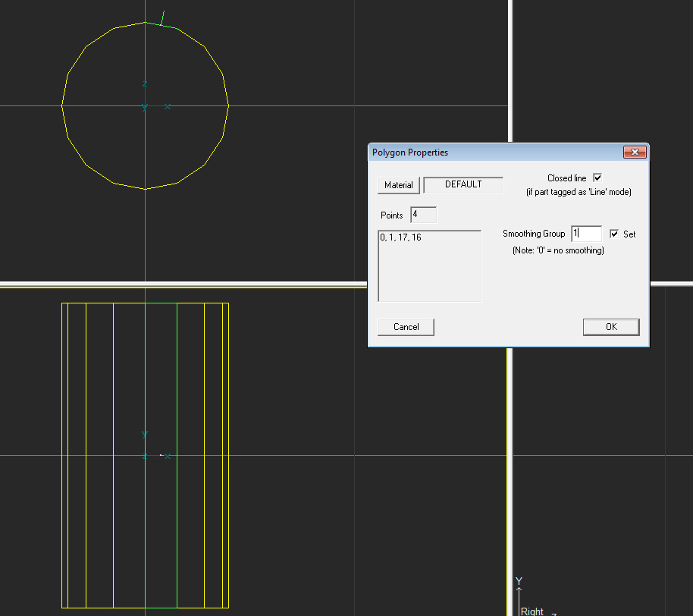This screenshot has width=693, height=616.
Task: Toggle the Set smoothing group checkbox
Action: click(614, 234)
